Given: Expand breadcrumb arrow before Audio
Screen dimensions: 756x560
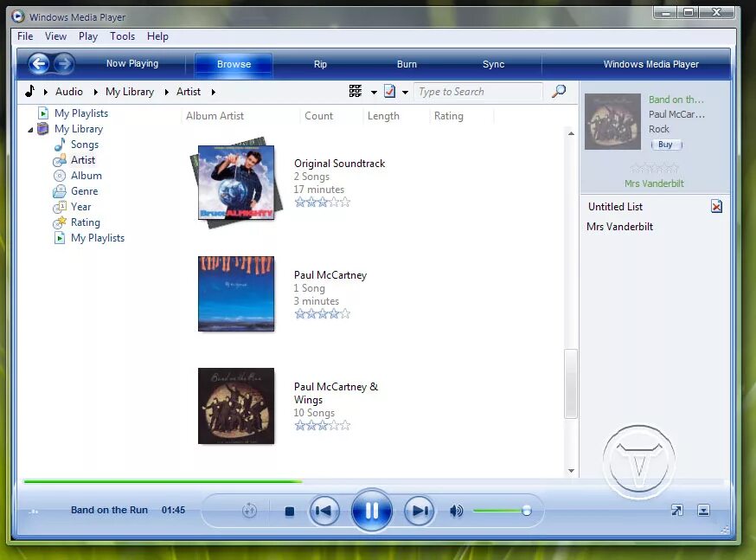Looking at the screenshot, I should 45,92.
